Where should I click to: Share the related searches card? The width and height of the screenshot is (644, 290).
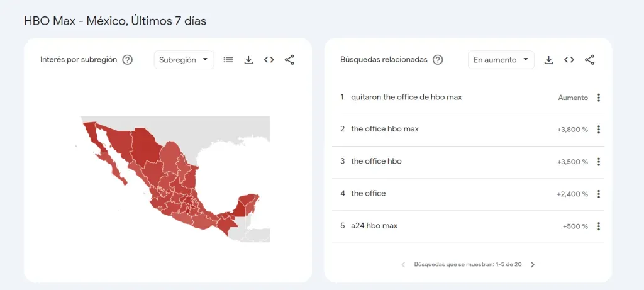coord(589,60)
